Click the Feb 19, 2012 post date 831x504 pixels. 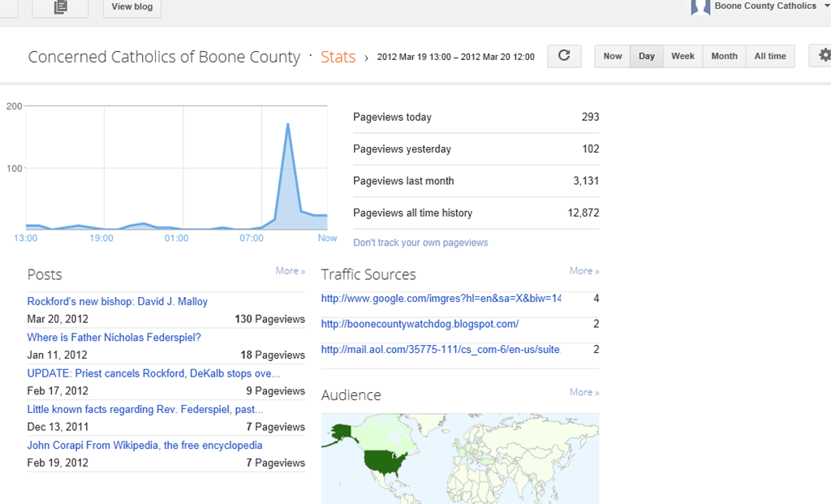[x=58, y=463]
